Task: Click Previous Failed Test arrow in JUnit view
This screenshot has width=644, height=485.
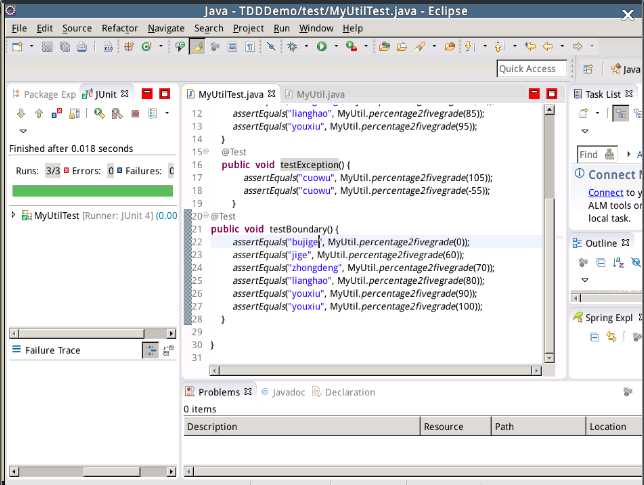Action: (x=39, y=114)
